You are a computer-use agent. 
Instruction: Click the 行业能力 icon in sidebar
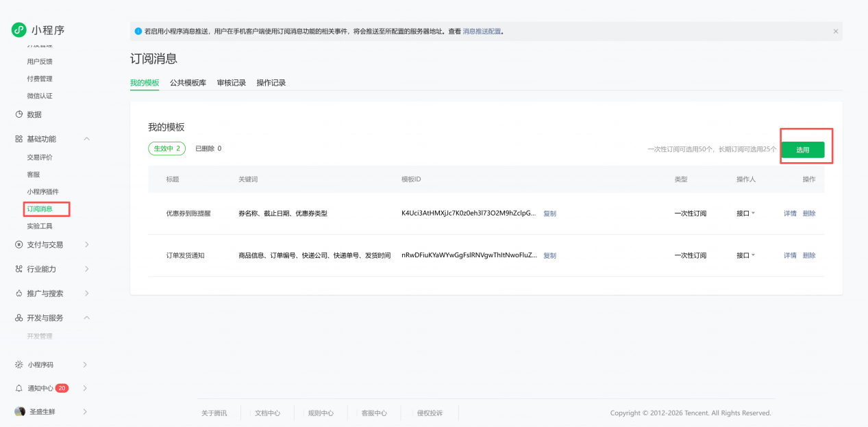click(x=19, y=269)
